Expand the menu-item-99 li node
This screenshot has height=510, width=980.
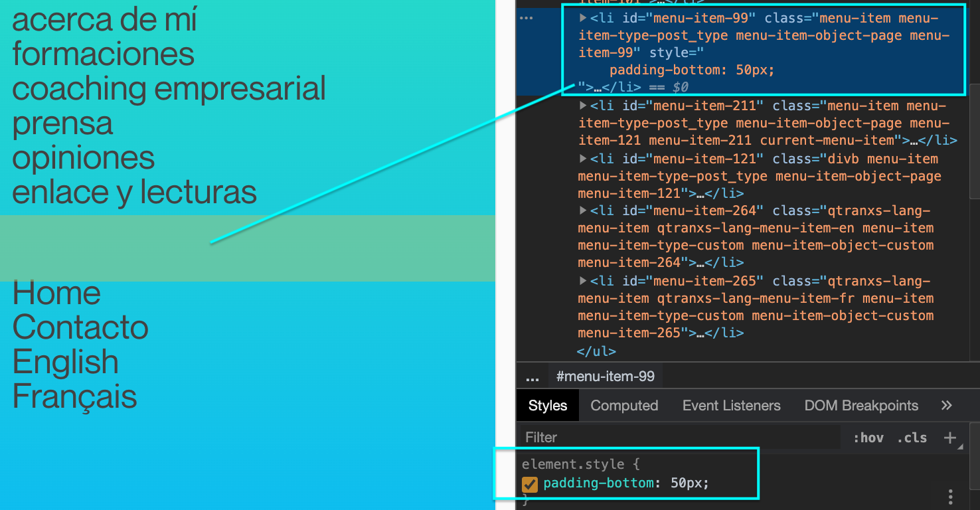pyautogui.click(x=584, y=19)
